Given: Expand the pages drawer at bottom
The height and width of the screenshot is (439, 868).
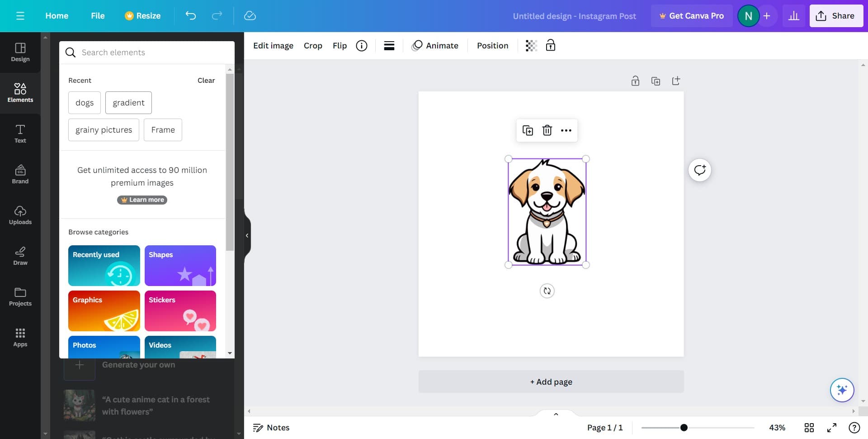Looking at the screenshot, I should [x=556, y=414].
